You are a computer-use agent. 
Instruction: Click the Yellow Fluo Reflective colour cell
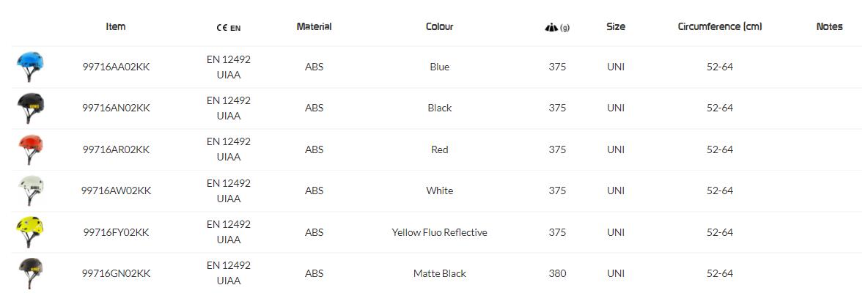[x=439, y=232]
